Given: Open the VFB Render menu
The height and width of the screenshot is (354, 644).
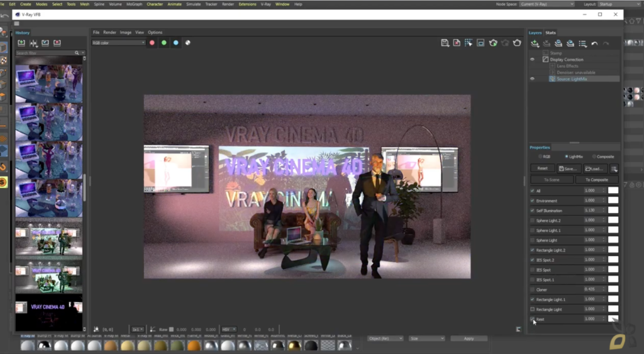Looking at the screenshot, I should coord(109,33).
